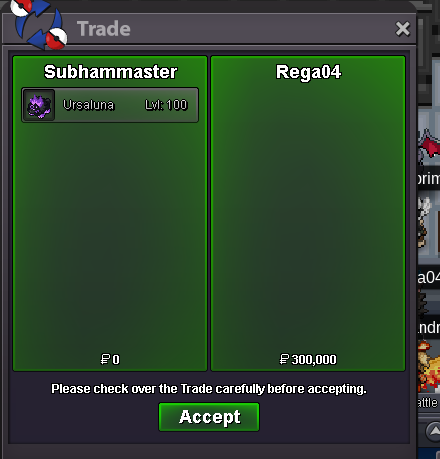Click the Trade pokeball swap icon
This screenshot has height=459, width=440.
(x=38, y=24)
